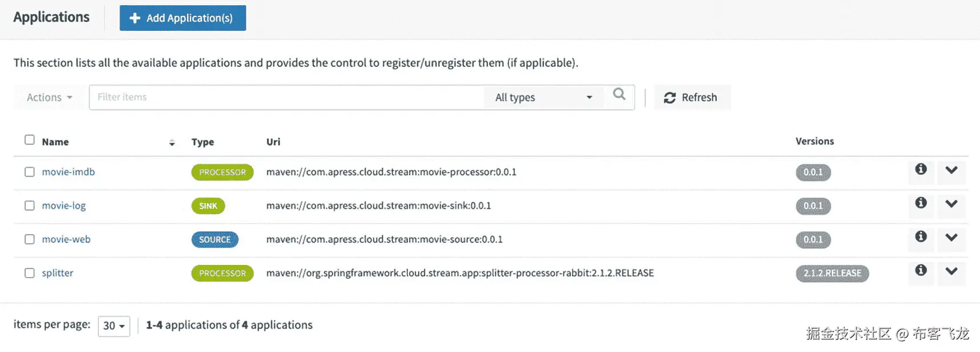Expand the movie-log row chevron menu

(x=951, y=204)
